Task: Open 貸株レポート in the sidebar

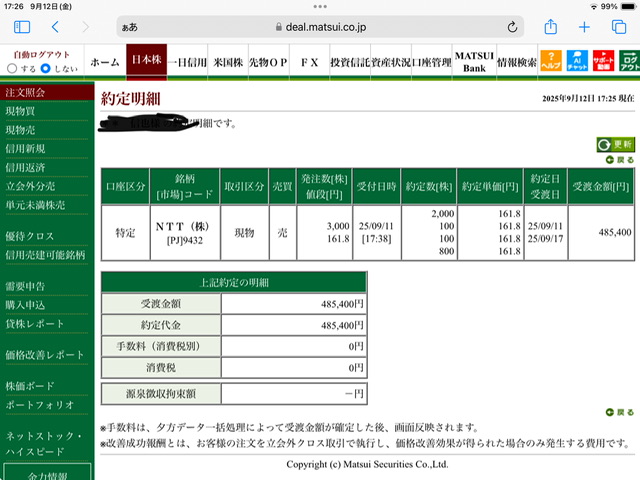Action: coord(35,324)
